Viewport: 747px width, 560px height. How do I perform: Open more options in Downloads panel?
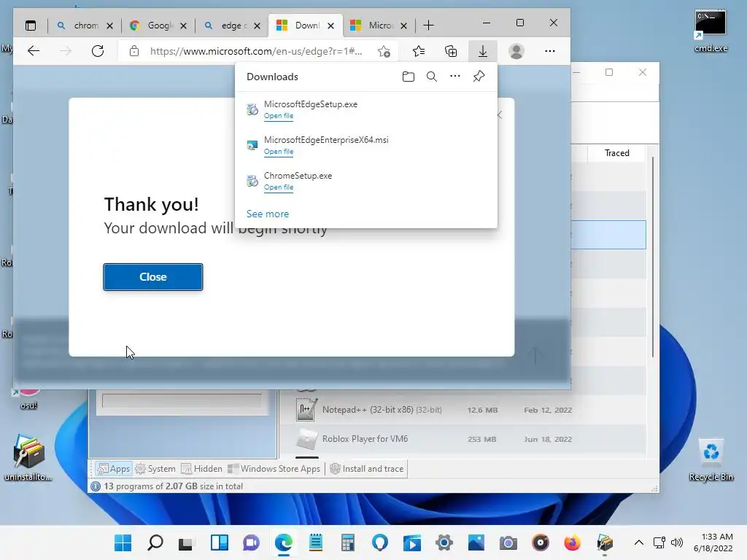(x=455, y=76)
